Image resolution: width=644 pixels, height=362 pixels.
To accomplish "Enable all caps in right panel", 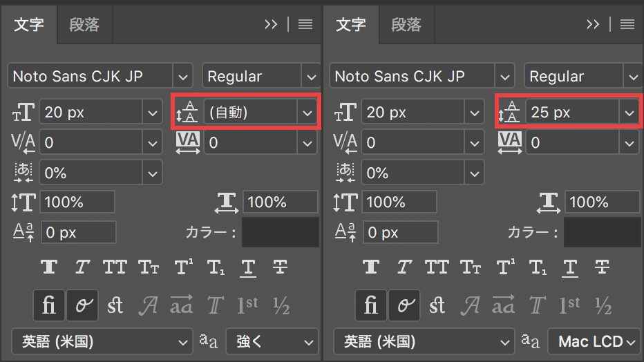I will [x=437, y=267].
